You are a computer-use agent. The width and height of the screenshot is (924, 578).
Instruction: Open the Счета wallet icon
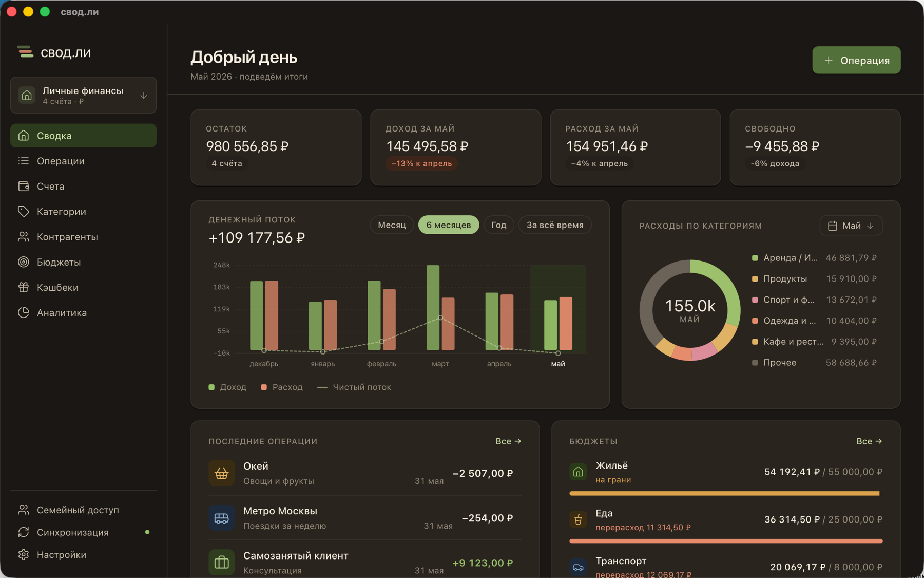[x=24, y=186]
